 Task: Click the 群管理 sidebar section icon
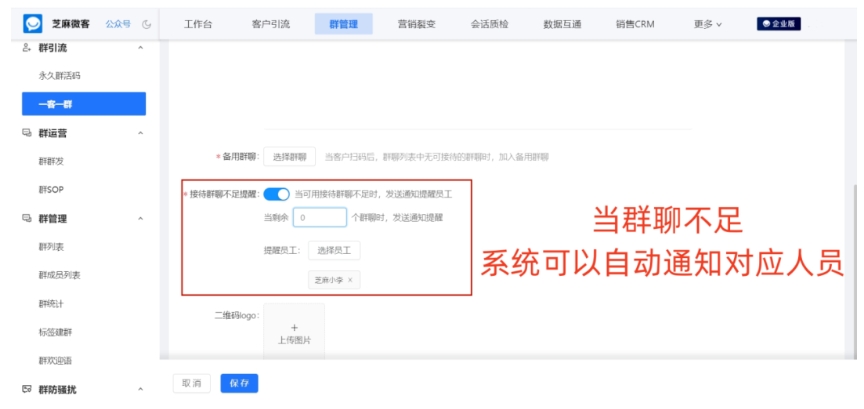tap(26, 218)
